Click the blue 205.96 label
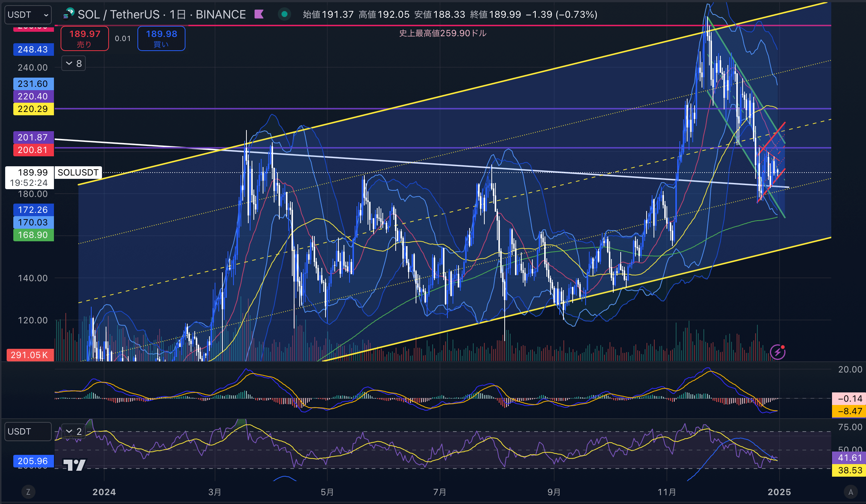The height and width of the screenshot is (504, 866). 33,461
